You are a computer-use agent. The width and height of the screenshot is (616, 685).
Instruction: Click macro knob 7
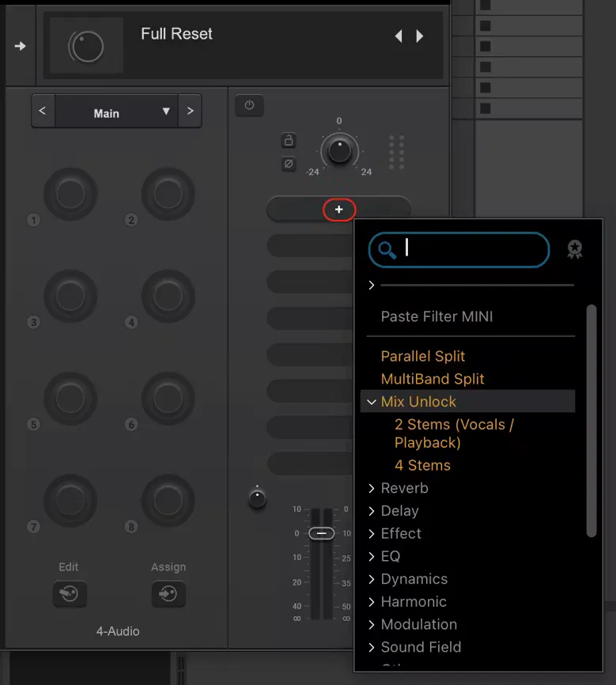(x=70, y=501)
